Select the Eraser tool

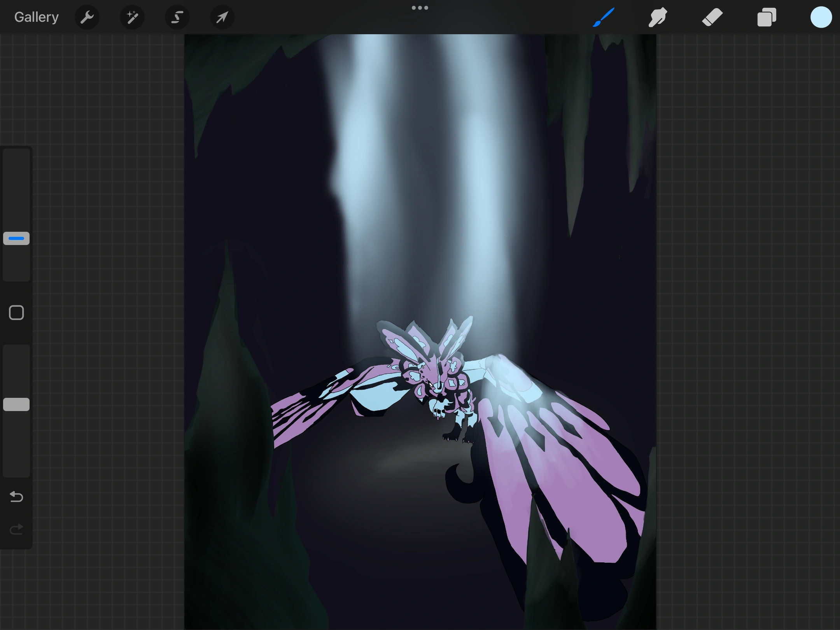[x=712, y=17]
